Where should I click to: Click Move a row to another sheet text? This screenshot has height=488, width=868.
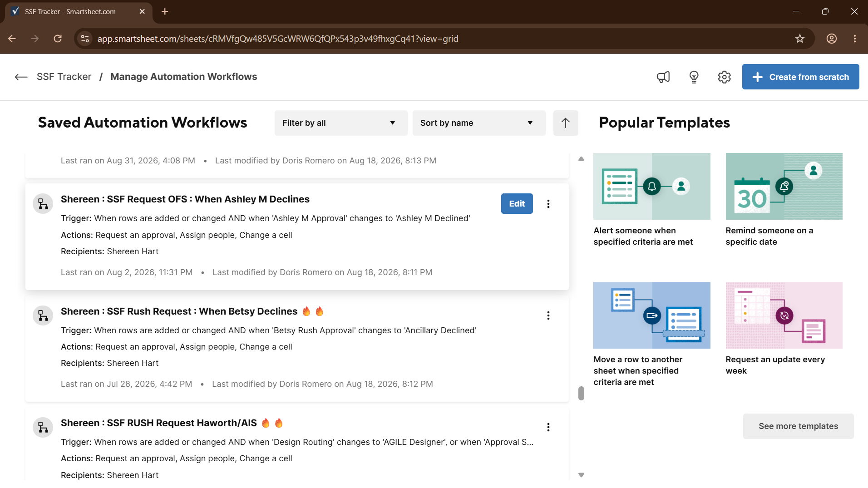638,371
